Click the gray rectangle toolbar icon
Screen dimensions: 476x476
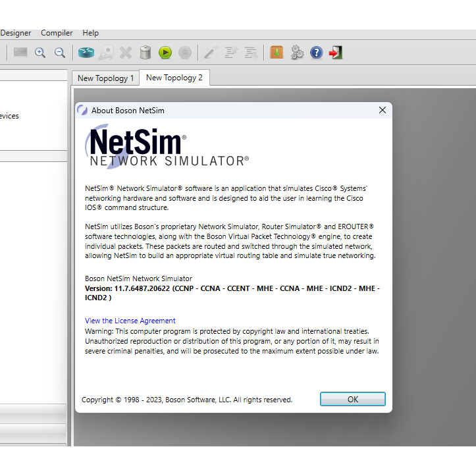20,52
